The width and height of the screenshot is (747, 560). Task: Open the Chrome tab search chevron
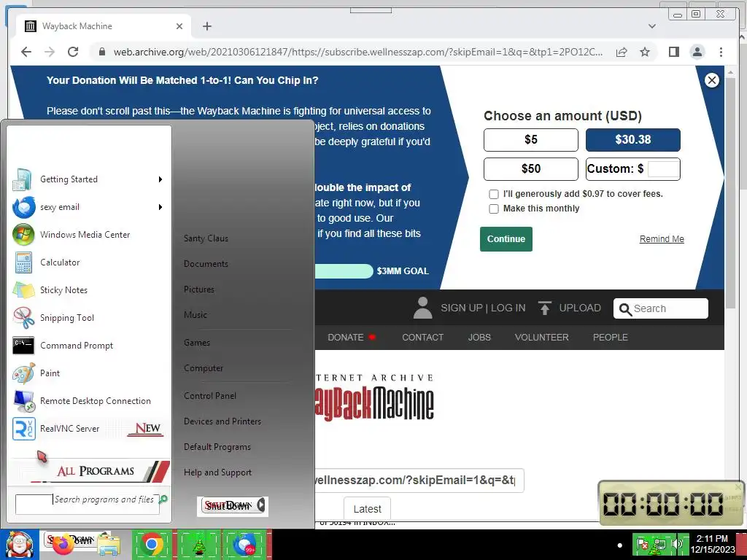651,26
